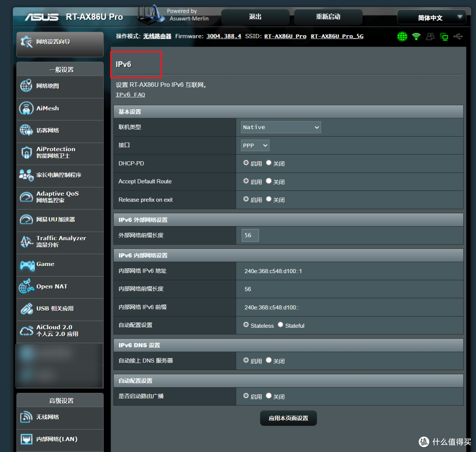Apply page settings (应用本页面设置) button
This screenshot has width=476, height=452.
click(288, 419)
